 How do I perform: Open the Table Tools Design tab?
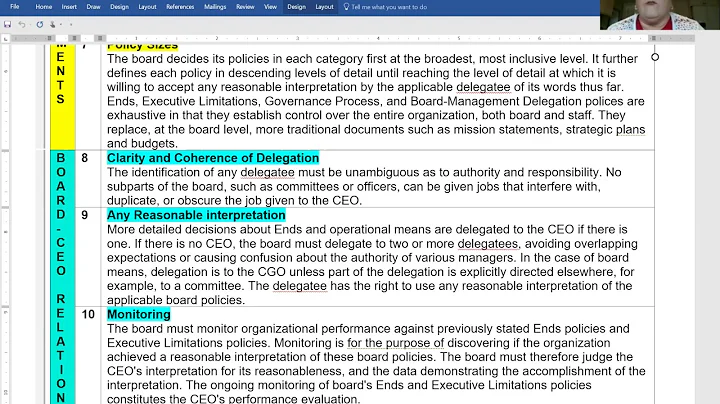[x=297, y=7]
